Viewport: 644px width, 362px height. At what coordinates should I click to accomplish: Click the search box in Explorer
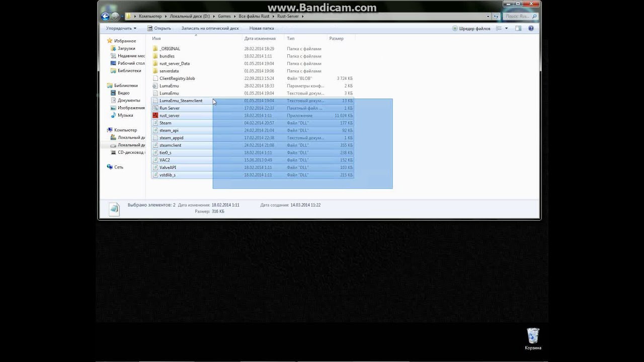[520, 16]
